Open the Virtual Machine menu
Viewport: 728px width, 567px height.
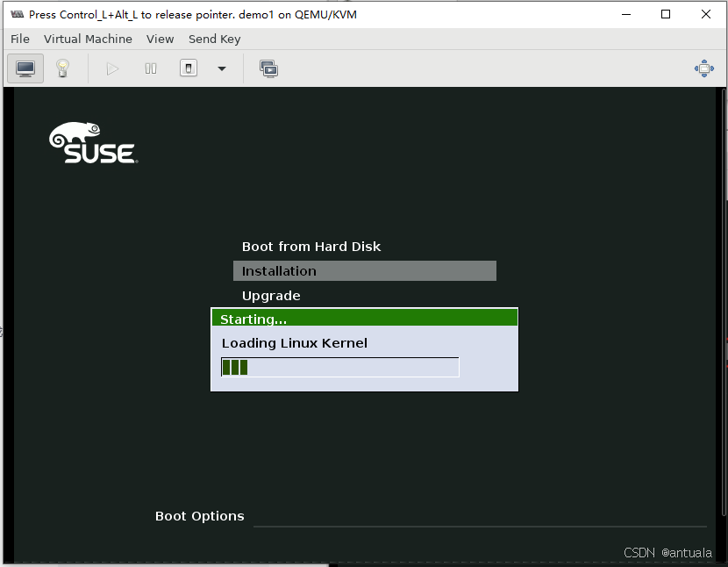(x=88, y=39)
